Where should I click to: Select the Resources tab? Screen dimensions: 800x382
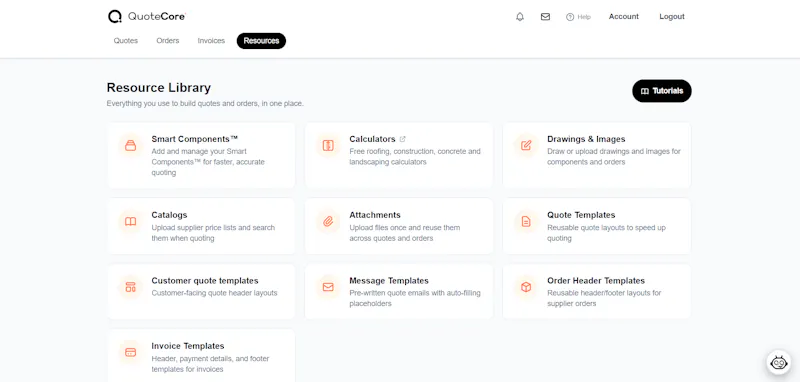pos(261,41)
